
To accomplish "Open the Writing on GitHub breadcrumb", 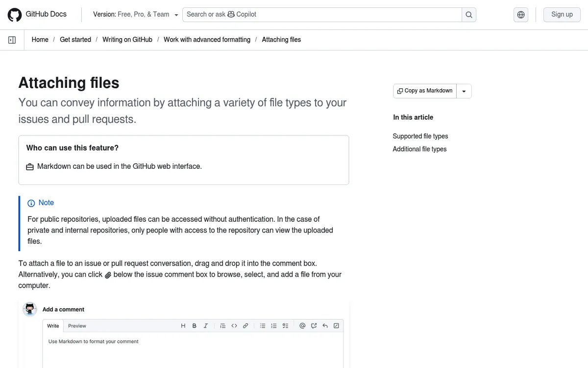I will pos(127,40).
